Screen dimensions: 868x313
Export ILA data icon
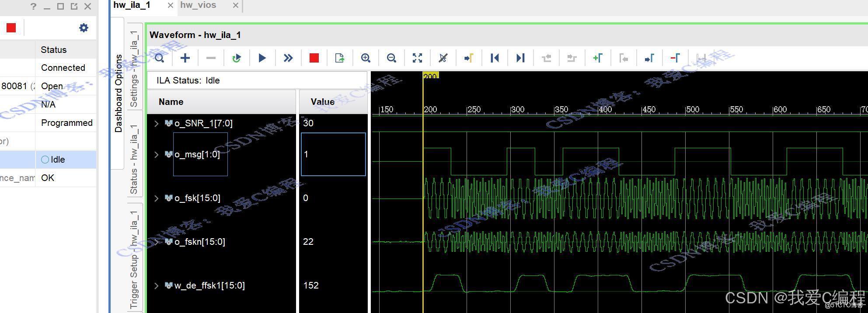tap(340, 58)
